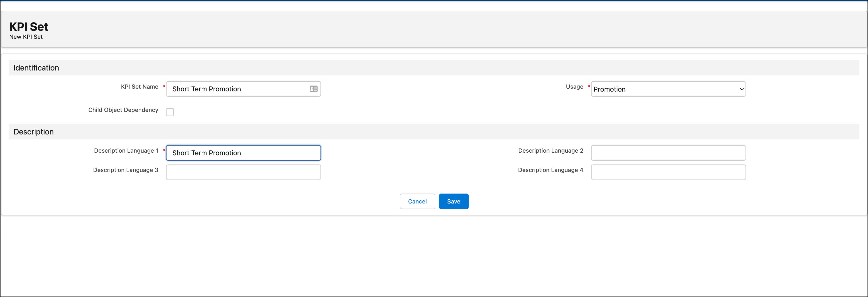The image size is (868, 297).
Task: Select the empty Description Language 3 field
Action: (243, 172)
